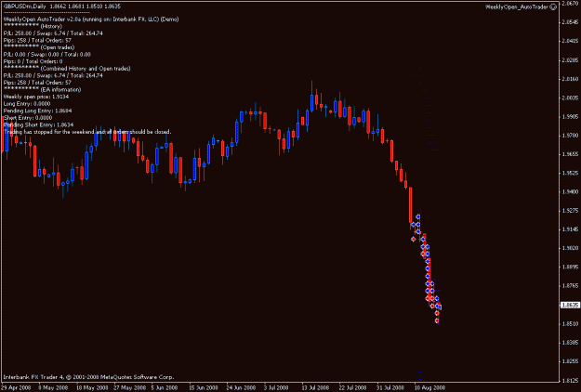Click the highlighted current price 1.8635 tag
Image resolution: width=581 pixels, height=392 pixels.
[570, 305]
